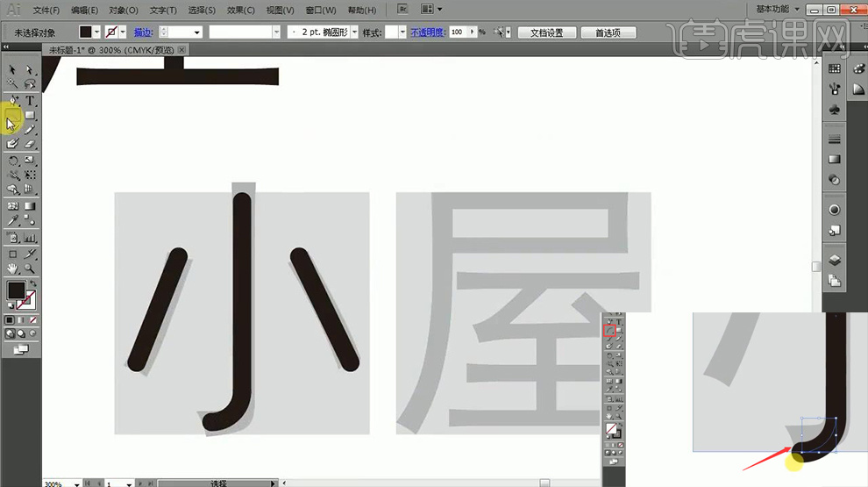Select the Direct Selection tool
Image resolution: width=868 pixels, height=487 pixels.
30,70
